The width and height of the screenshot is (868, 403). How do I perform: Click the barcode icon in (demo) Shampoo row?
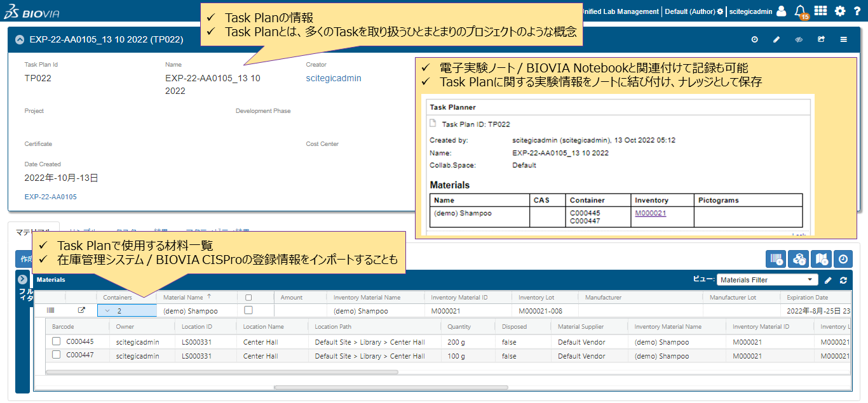click(50, 310)
